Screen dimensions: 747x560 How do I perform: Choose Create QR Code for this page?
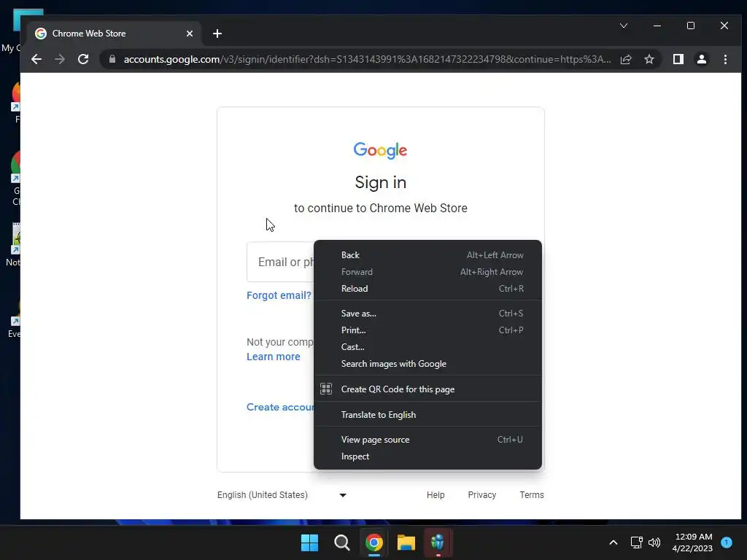click(x=427, y=389)
